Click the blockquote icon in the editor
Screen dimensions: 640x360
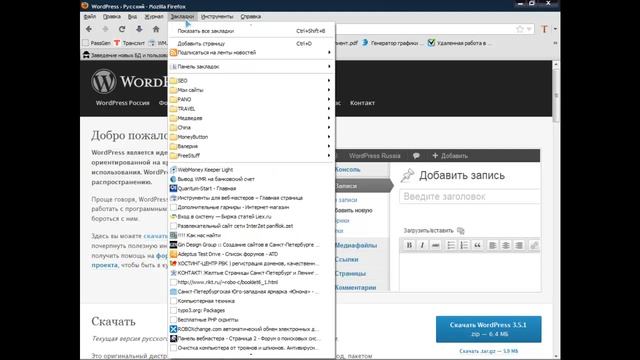tap(477, 245)
